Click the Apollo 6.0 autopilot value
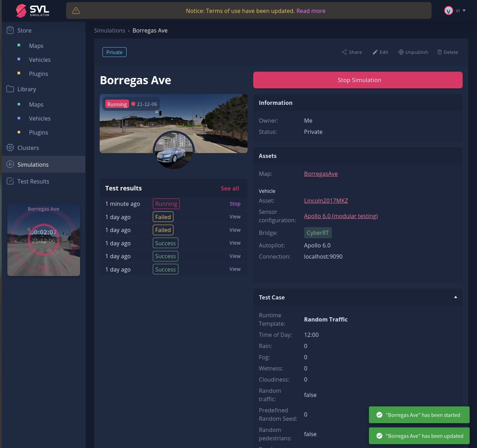The width and height of the screenshot is (477, 448). tap(317, 245)
